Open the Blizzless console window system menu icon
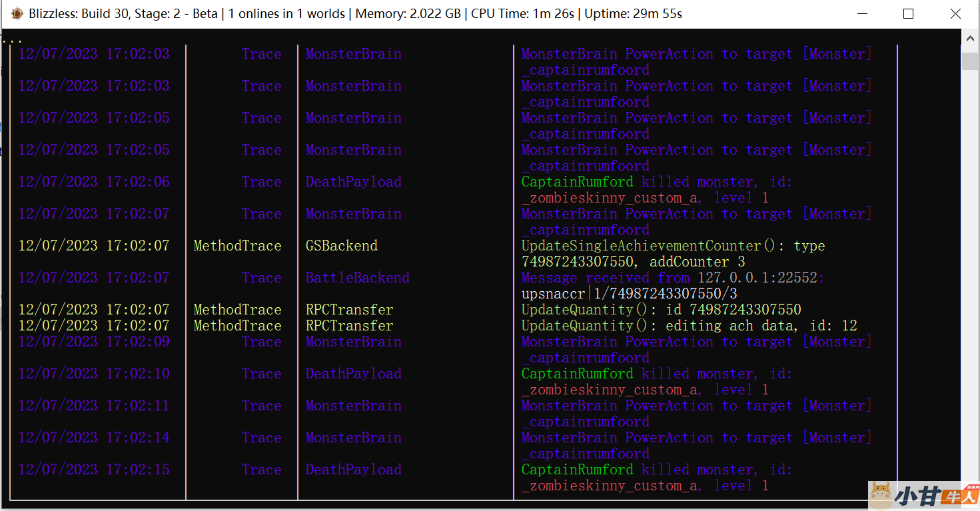 coord(17,13)
